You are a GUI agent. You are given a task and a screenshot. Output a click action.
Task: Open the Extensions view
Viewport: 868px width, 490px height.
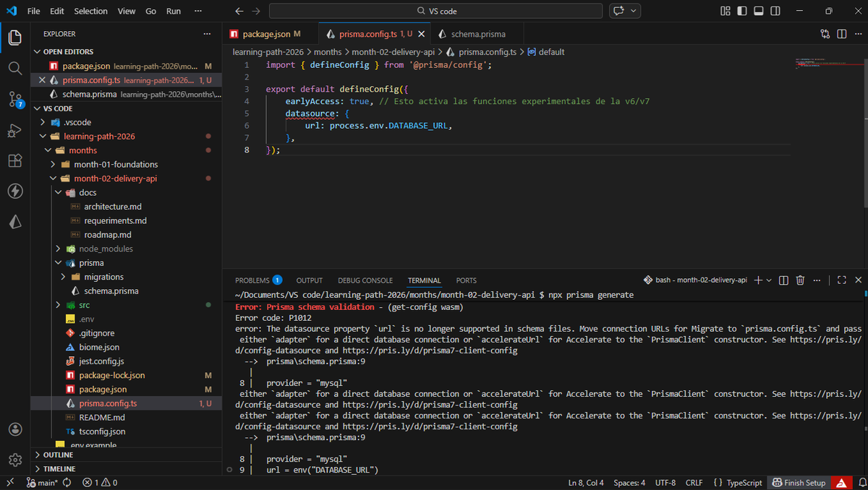click(14, 160)
